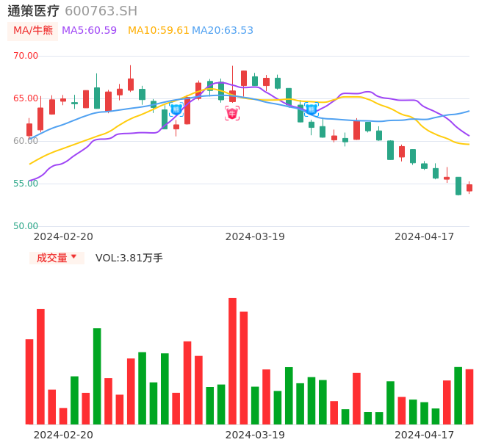Click the 2024-02-20 date under volume chart
The height and width of the screenshot is (445, 504).
(63, 435)
